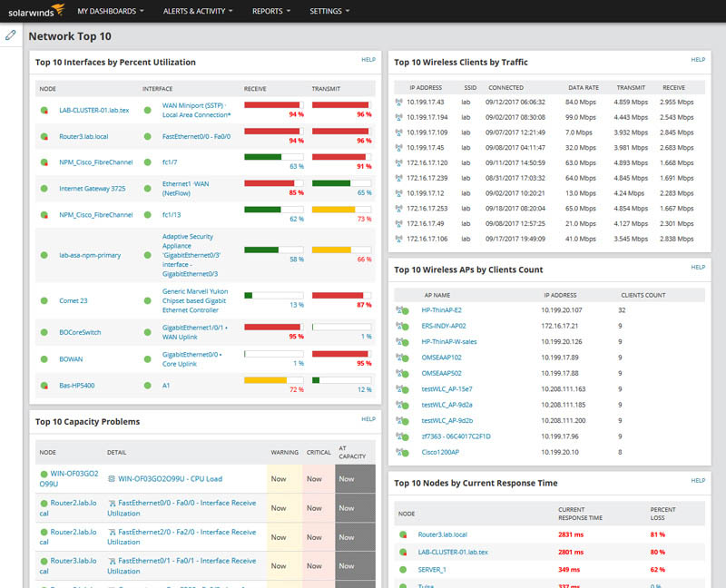Screen dimensions: 726x588
Task: Click node status icon beside lab-asa-npm-primary
Action: pyautogui.click(x=44, y=255)
